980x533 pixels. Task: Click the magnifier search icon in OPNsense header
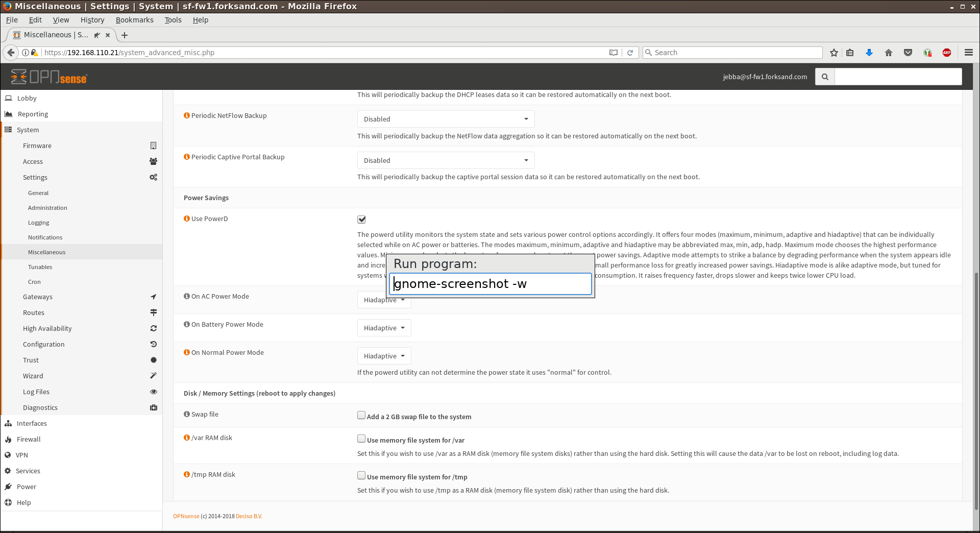tap(825, 77)
